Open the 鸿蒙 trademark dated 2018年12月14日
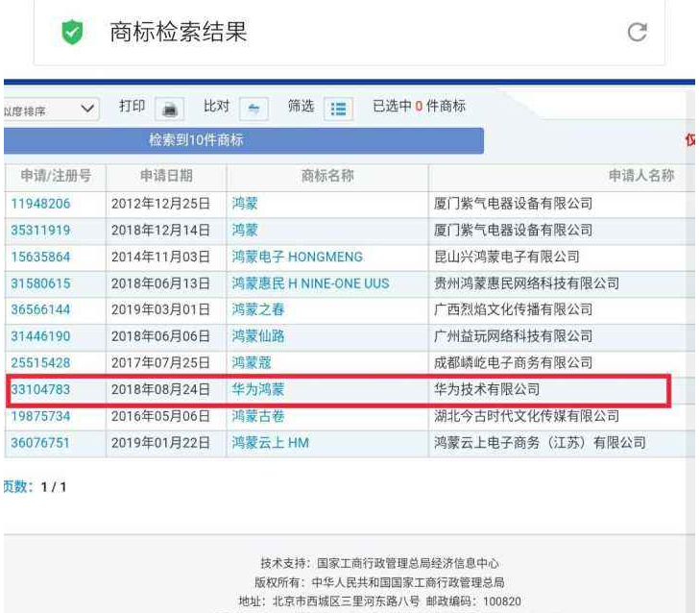 click(245, 230)
